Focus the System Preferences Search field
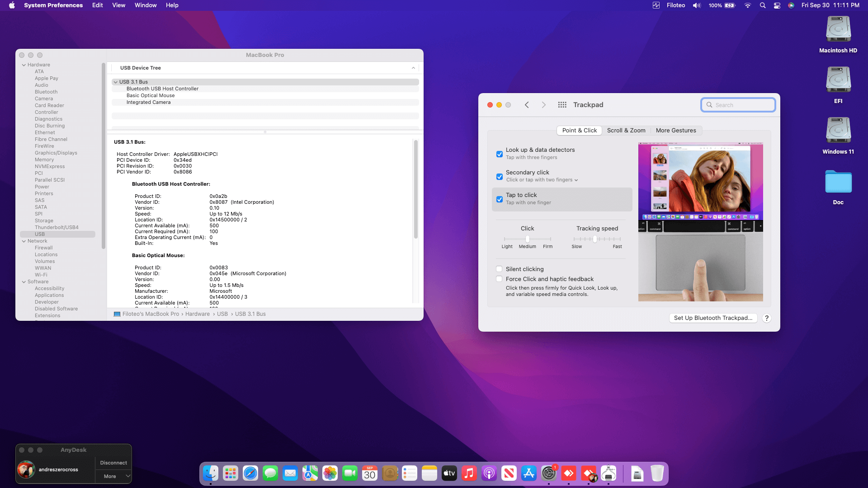This screenshot has height=488, width=868. coord(738,105)
